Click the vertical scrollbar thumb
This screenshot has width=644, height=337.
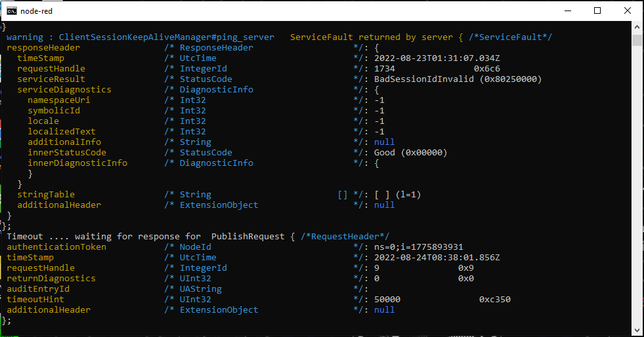[x=637, y=40]
